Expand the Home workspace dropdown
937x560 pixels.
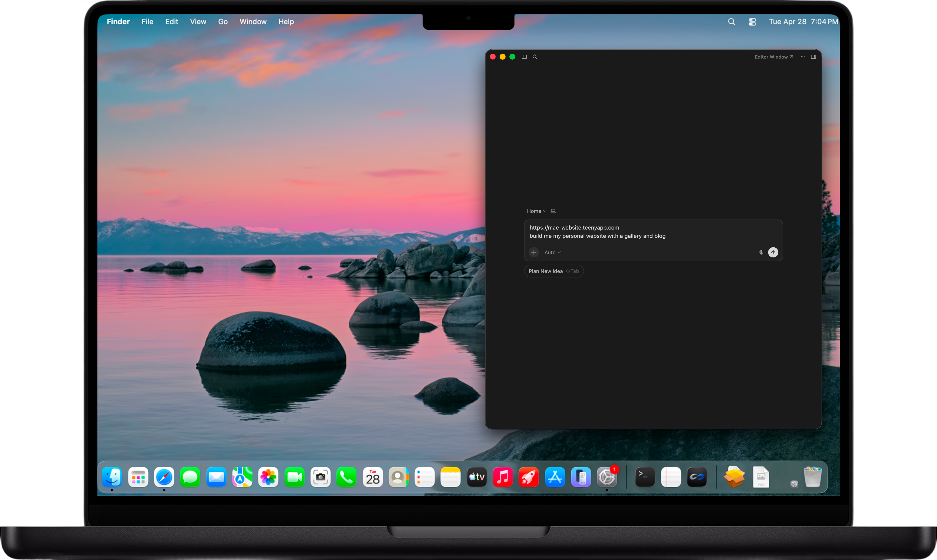(536, 211)
